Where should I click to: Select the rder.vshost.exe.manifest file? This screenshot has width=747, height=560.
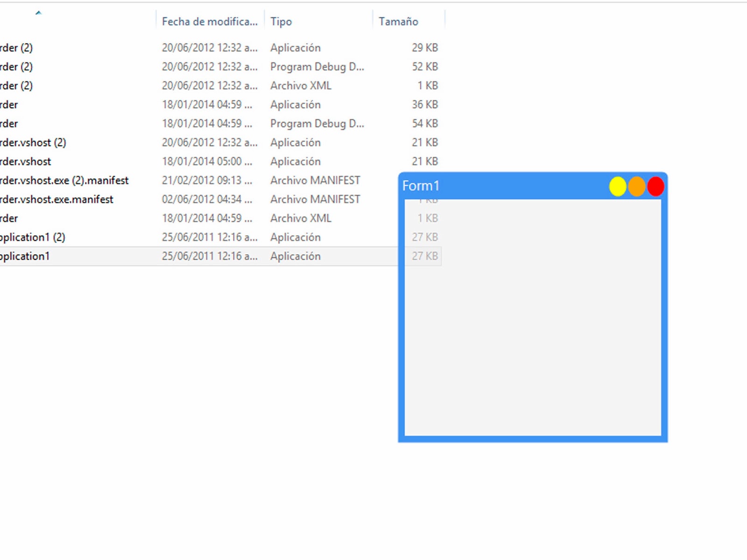tap(56, 199)
